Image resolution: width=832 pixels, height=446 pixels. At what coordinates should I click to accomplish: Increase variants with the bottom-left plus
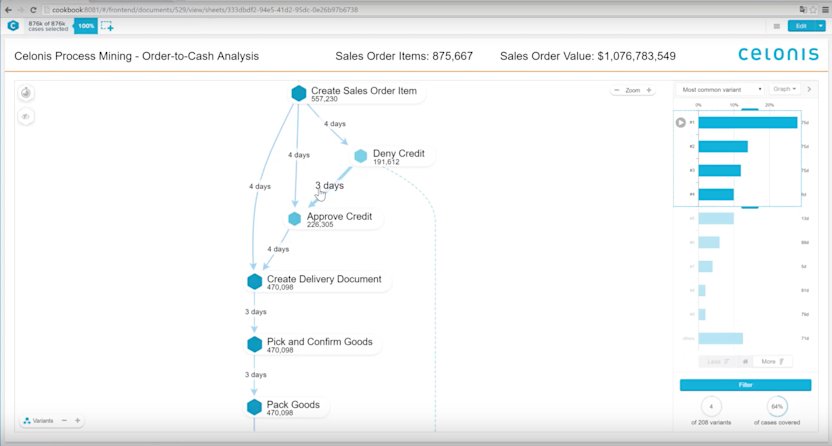click(x=77, y=421)
